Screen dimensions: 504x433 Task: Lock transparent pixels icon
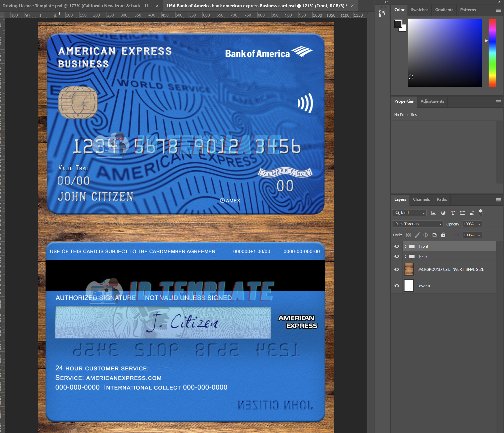pos(408,235)
